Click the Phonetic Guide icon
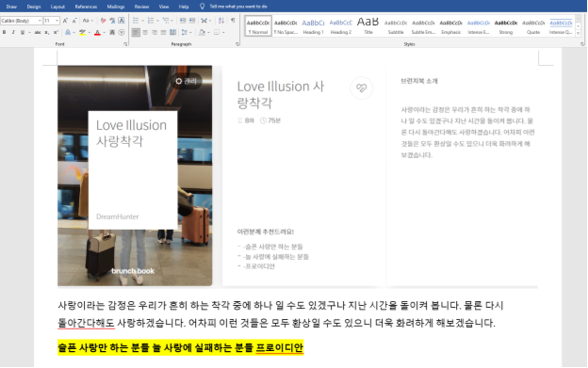The image size is (588, 368). (x=112, y=21)
